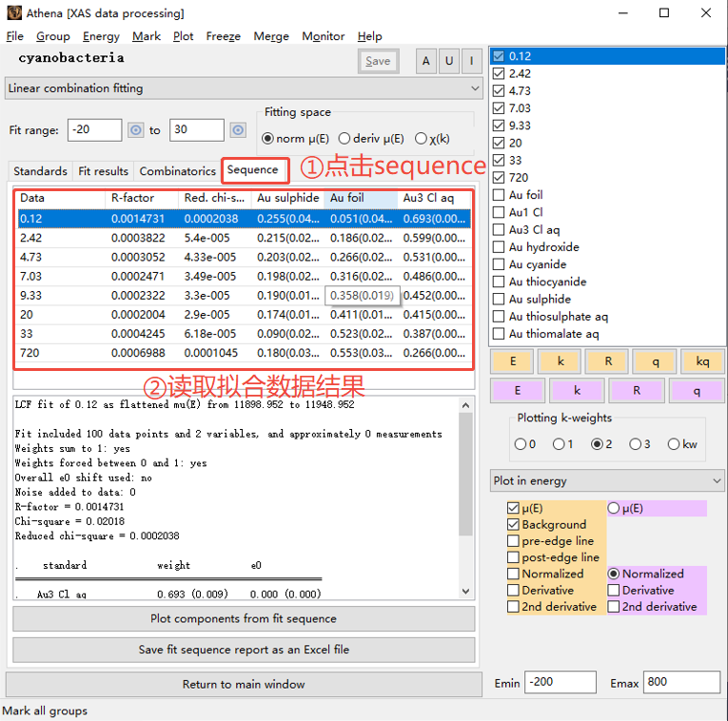Click the purple q marked-groups plot button
The height and width of the screenshot is (721, 728).
coord(697,391)
